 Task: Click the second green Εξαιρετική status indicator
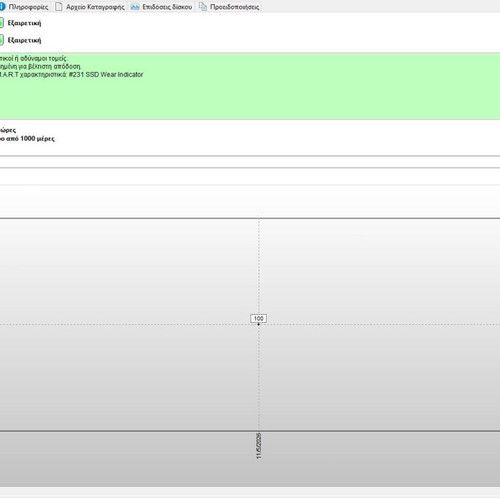pos(1,40)
